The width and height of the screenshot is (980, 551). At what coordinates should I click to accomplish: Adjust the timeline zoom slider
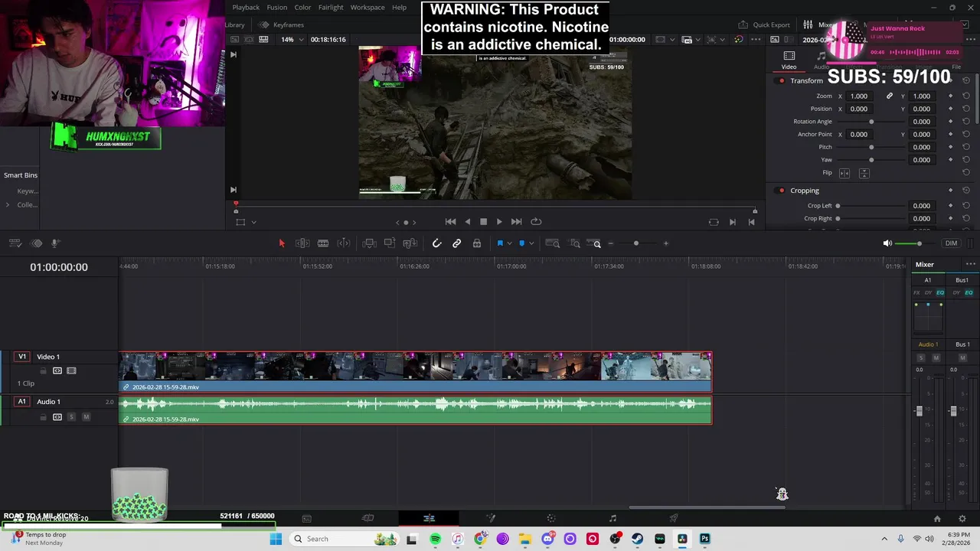(x=636, y=243)
